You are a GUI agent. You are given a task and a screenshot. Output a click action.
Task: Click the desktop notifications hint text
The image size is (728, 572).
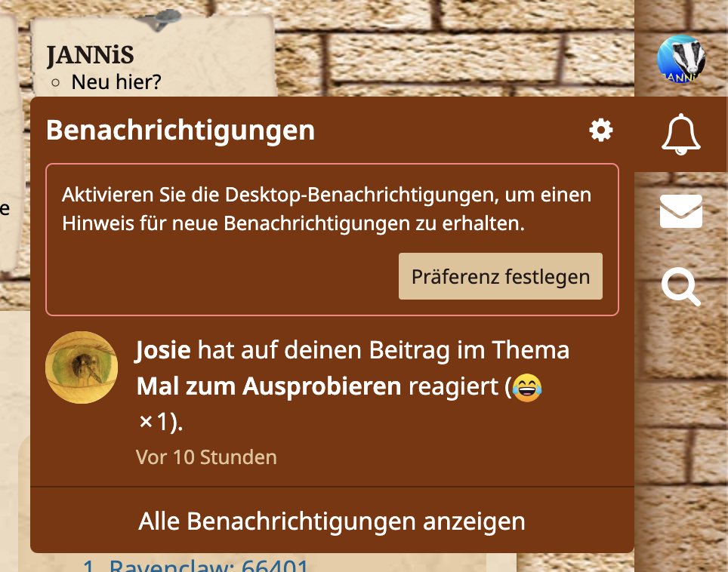326,209
